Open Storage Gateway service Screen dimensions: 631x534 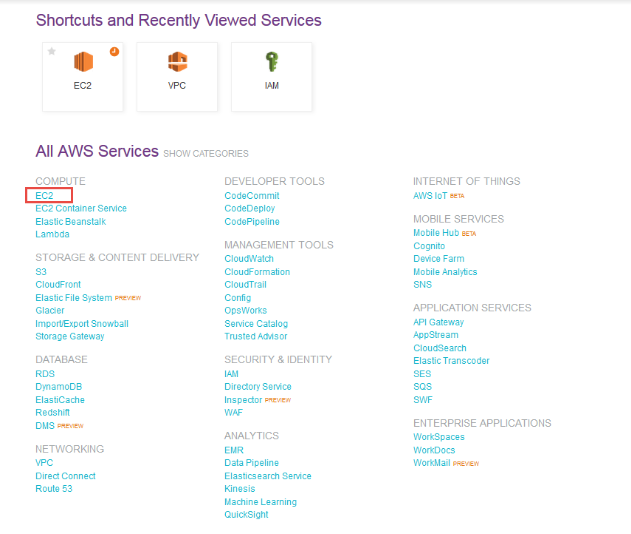point(70,336)
